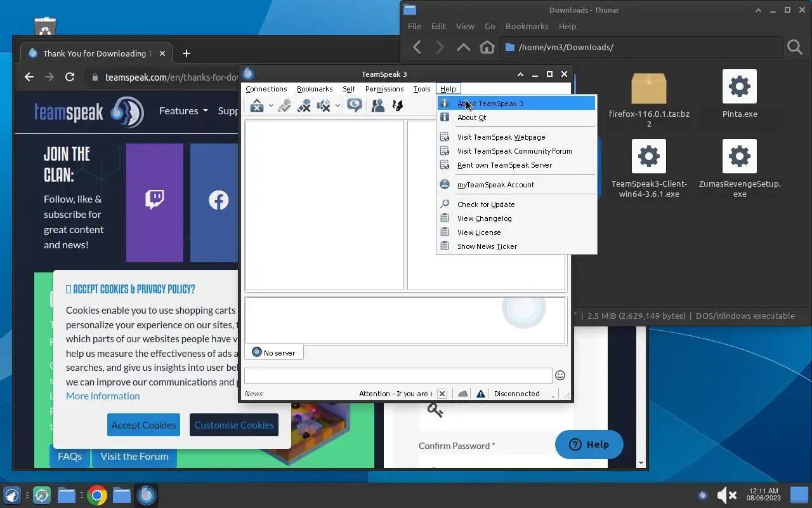Screen dimensions: 812x508
Task: Click the Twitch social tile
Action: (x=155, y=203)
